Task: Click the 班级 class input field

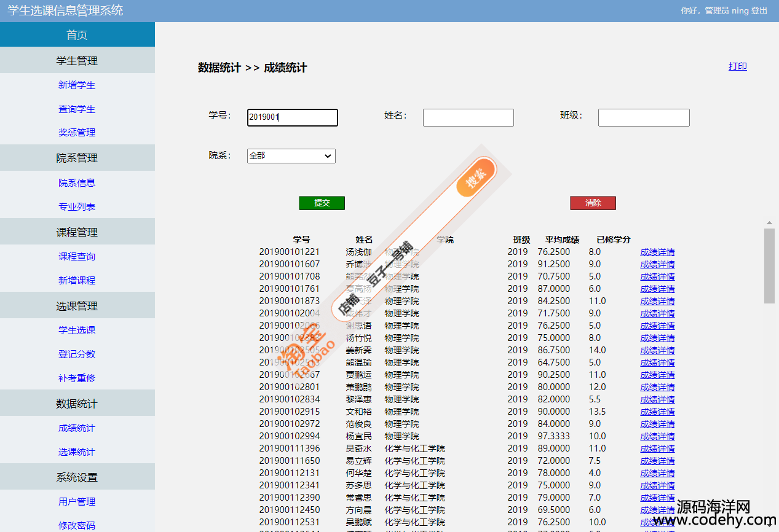Action: (644, 117)
